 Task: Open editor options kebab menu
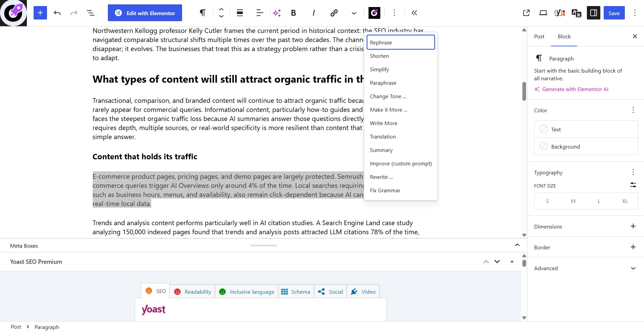(635, 13)
